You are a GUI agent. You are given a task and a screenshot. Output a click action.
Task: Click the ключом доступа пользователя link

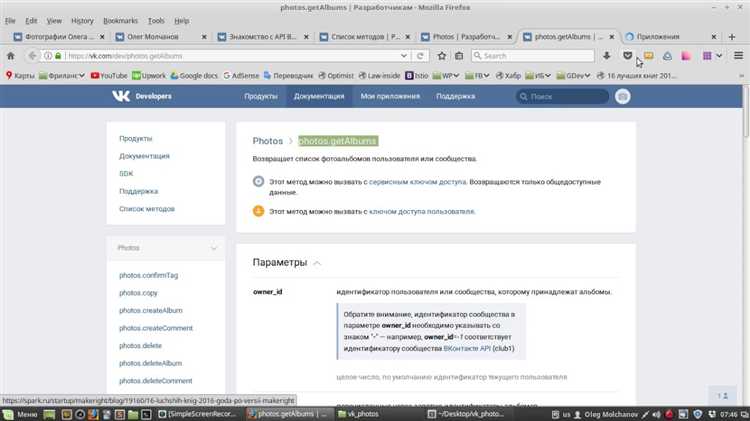(422, 211)
